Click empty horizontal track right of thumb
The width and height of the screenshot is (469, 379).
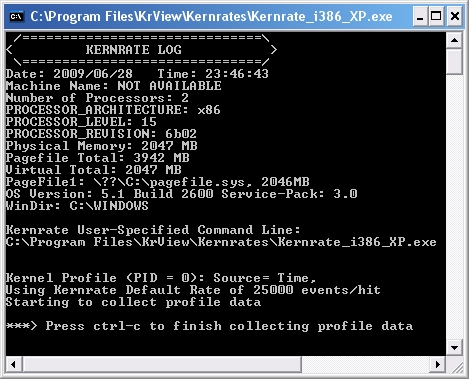tap(366, 364)
